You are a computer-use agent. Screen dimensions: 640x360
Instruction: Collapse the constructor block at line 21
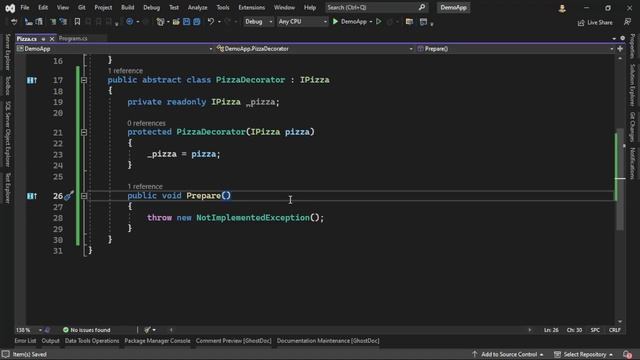pyautogui.click(x=84, y=132)
